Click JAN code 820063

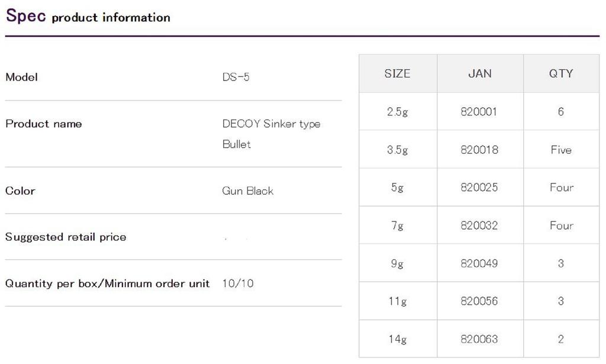click(479, 339)
